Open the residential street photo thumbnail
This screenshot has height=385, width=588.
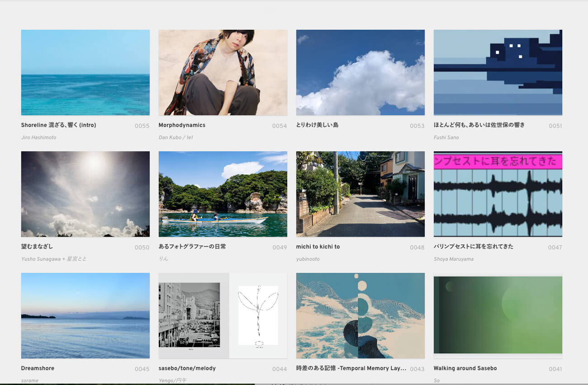click(x=360, y=194)
